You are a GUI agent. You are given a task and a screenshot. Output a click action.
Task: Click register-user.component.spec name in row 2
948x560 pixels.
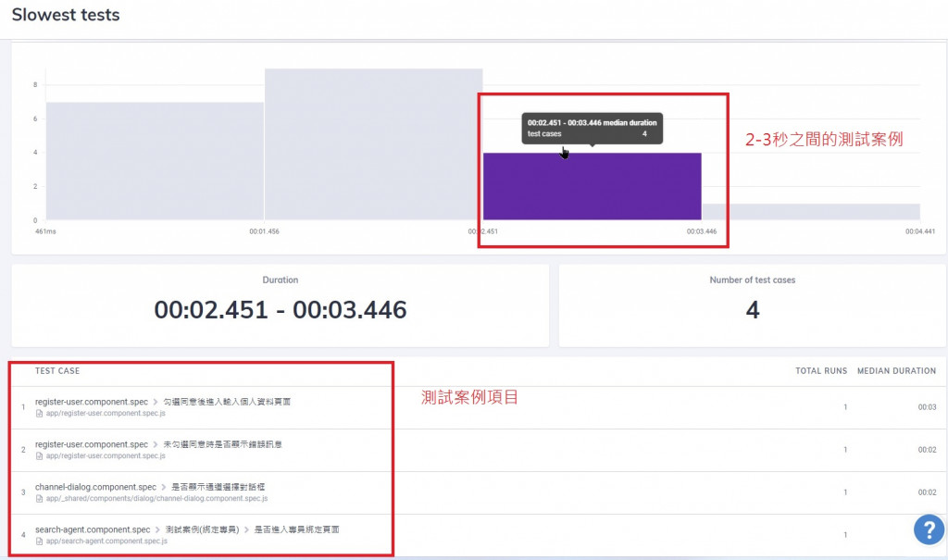[x=92, y=444]
